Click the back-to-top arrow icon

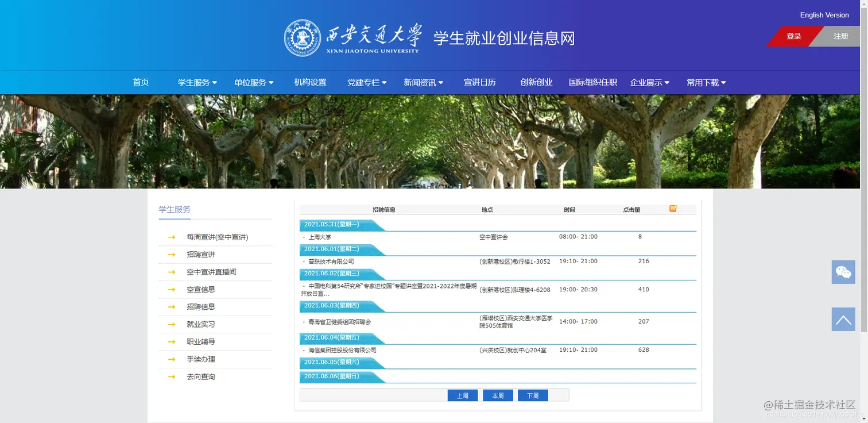843,319
